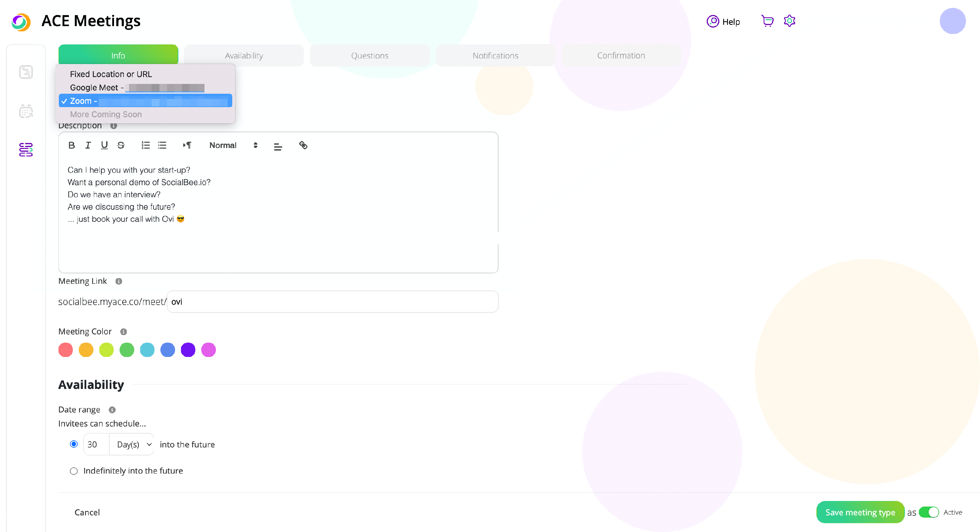Image resolution: width=980 pixels, height=532 pixels.
Task: Switch to the Availability tab
Action: [243, 56]
